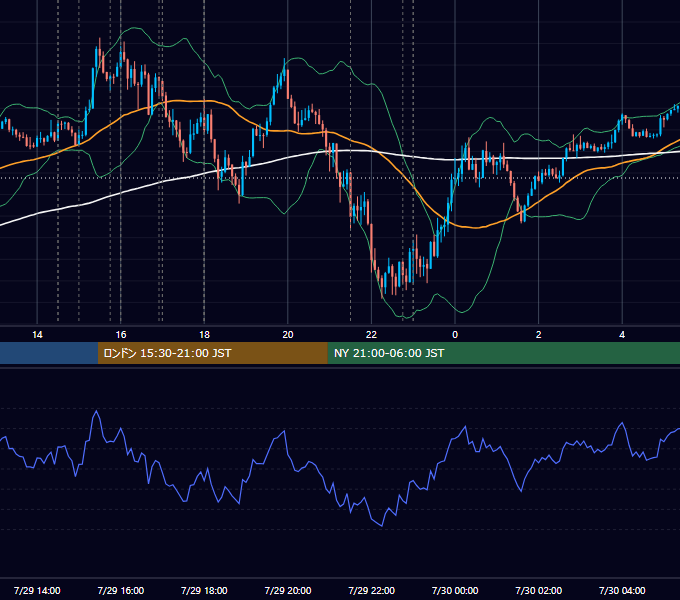Click the 7/29 16:00 time label

tap(121, 590)
